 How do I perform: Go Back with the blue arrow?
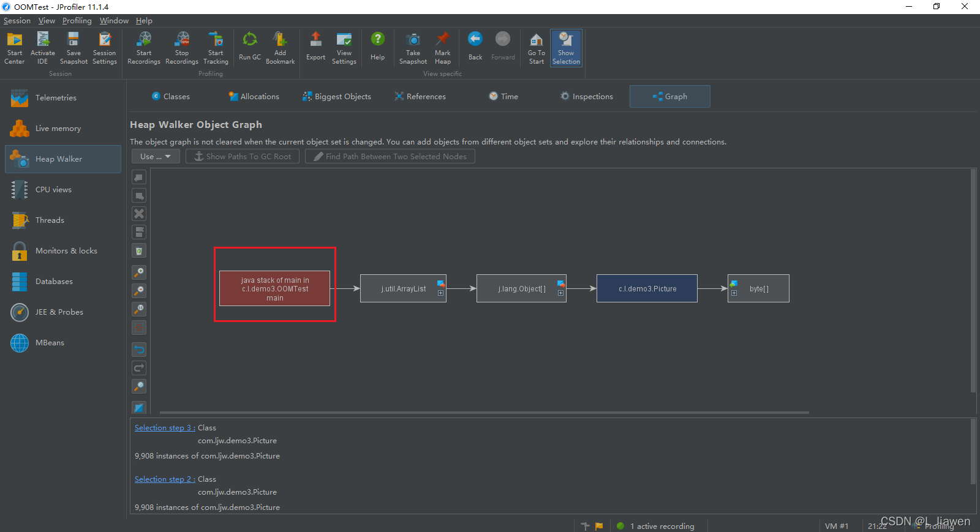(475, 48)
